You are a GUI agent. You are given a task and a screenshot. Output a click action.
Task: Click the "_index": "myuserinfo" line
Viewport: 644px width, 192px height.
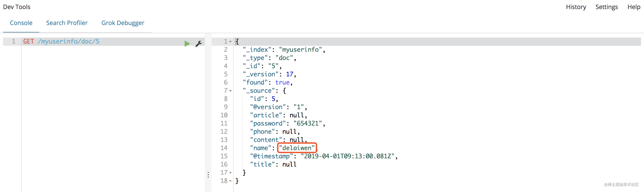coord(284,50)
